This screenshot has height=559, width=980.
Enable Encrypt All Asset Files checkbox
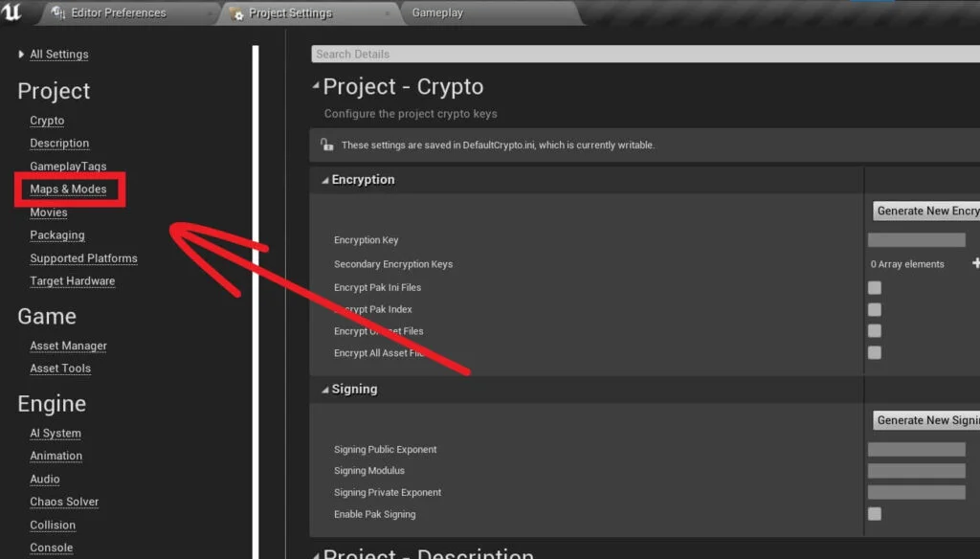pyautogui.click(x=875, y=352)
